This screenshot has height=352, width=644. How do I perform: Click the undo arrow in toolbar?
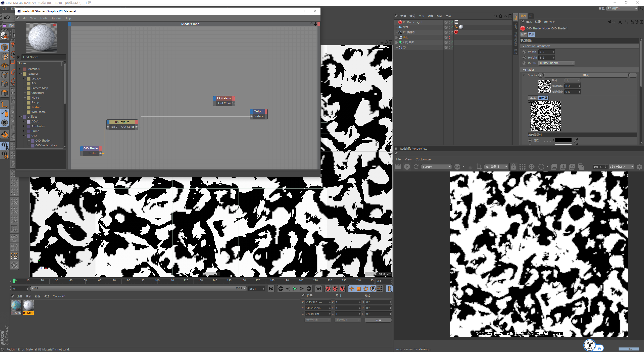click(x=7, y=17)
